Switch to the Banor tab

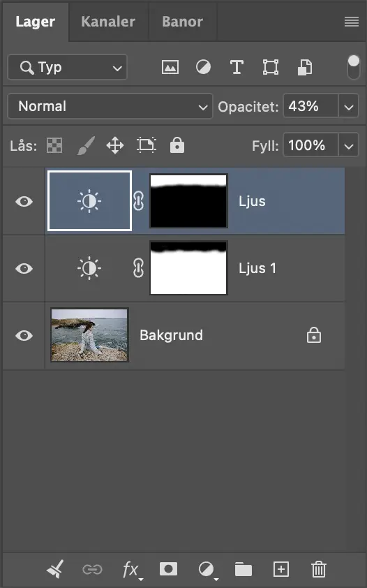182,22
